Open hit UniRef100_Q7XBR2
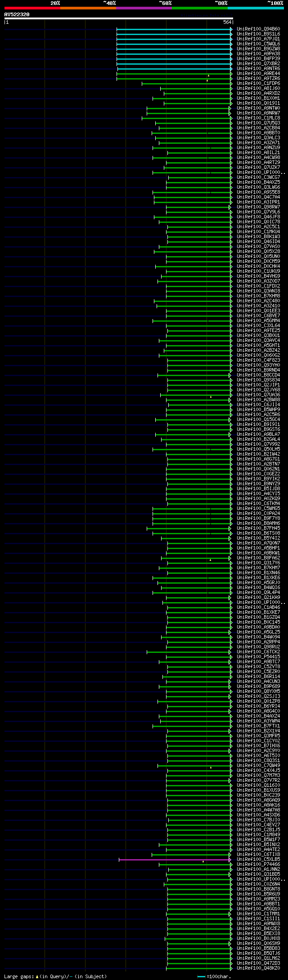The width and height of the screenshot is (288, 980). pyautogui.click(x=258, y=64)
